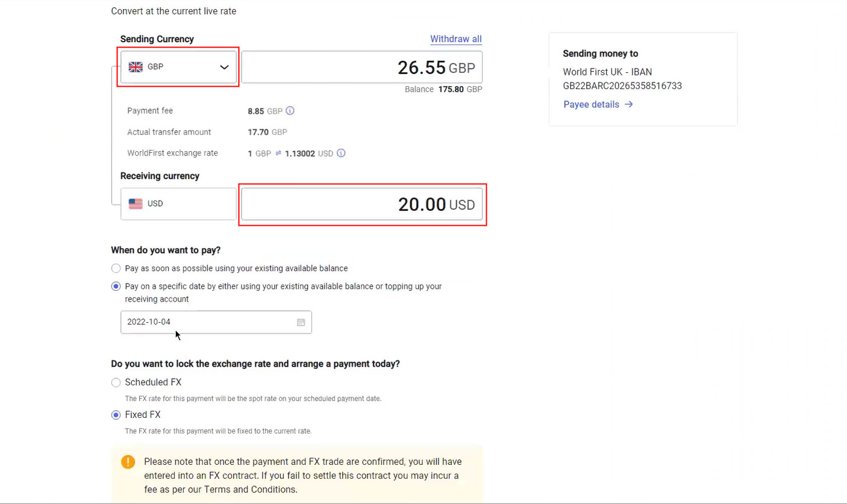Select Pay on a specific date option

[x=116, y=286]
